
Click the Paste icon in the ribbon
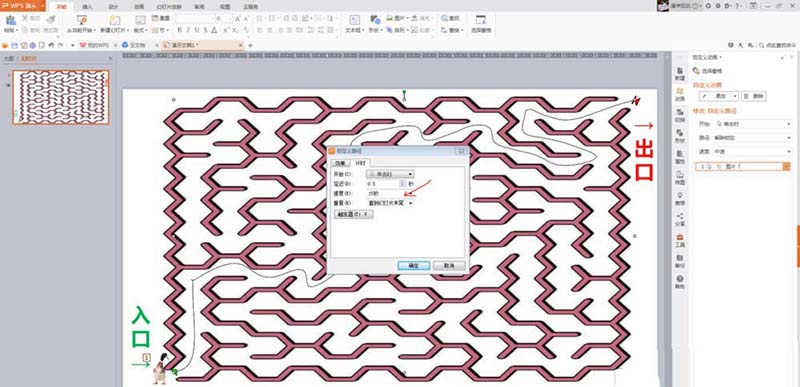(x=10, y=20)
